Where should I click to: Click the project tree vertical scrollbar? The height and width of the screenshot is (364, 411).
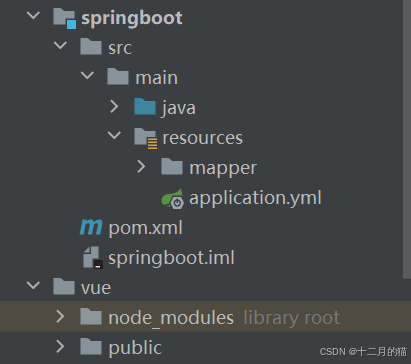tap(407, 139)
